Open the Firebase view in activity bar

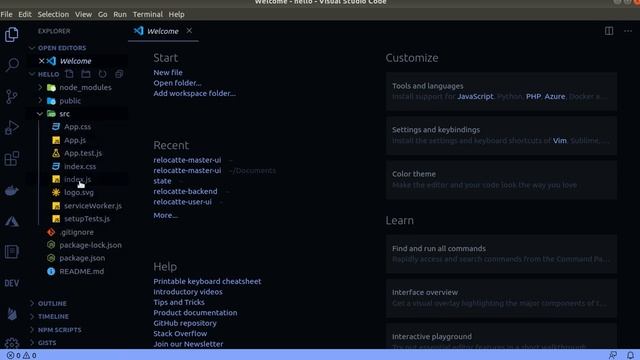click(x=11, y=314)
